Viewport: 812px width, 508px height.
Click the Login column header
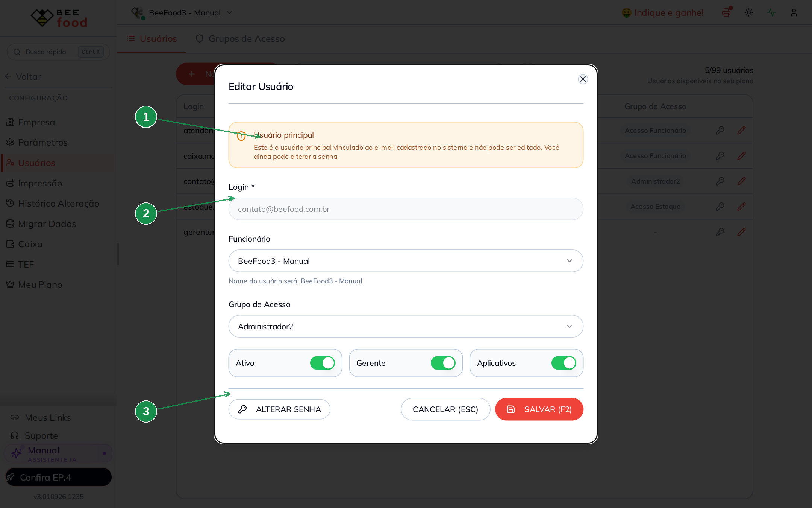[194, 106]
